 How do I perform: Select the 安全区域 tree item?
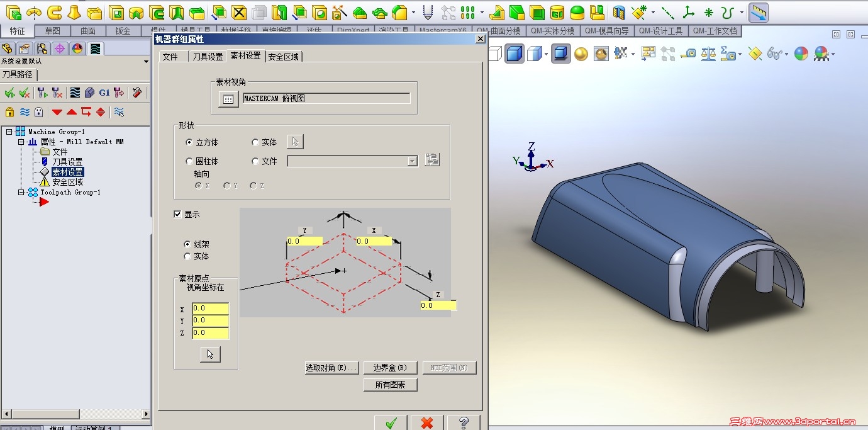point(67,182)
